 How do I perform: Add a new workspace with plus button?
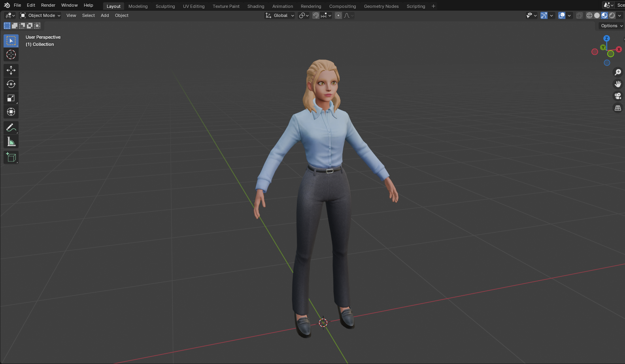[433, 6]
